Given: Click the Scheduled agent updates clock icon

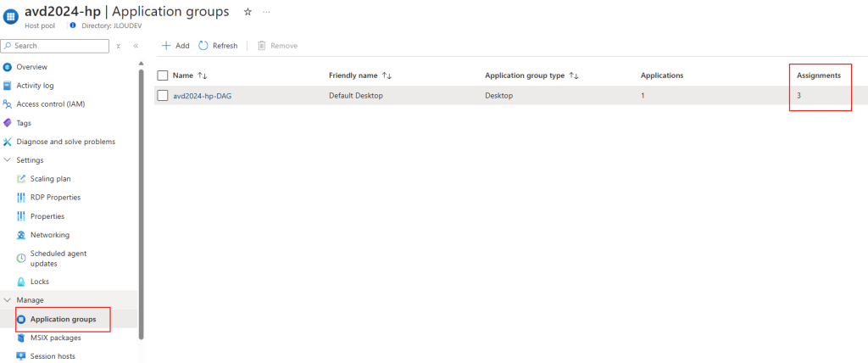Looking at the screenshot, I should point(21,259).
